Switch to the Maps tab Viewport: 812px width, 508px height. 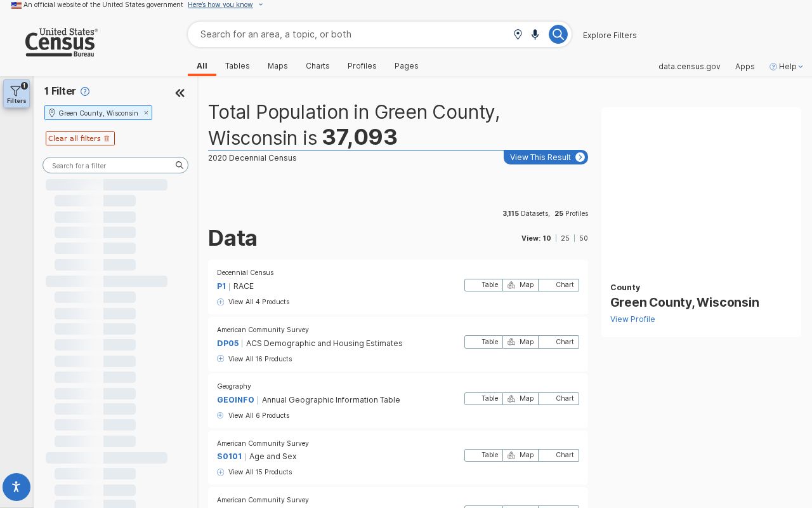point(278,66)
